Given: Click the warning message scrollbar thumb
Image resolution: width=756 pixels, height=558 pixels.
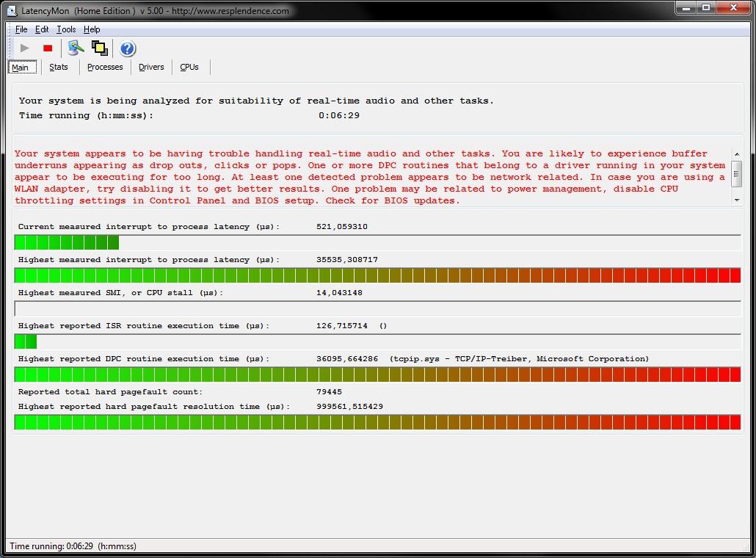Looking at the screenshot, I should 736,173.
